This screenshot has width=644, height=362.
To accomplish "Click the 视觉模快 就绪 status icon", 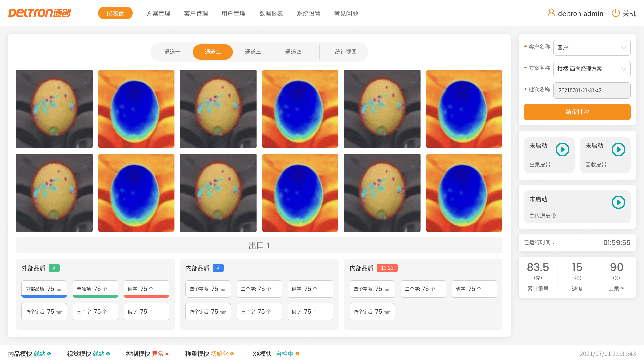I will 108,354.
